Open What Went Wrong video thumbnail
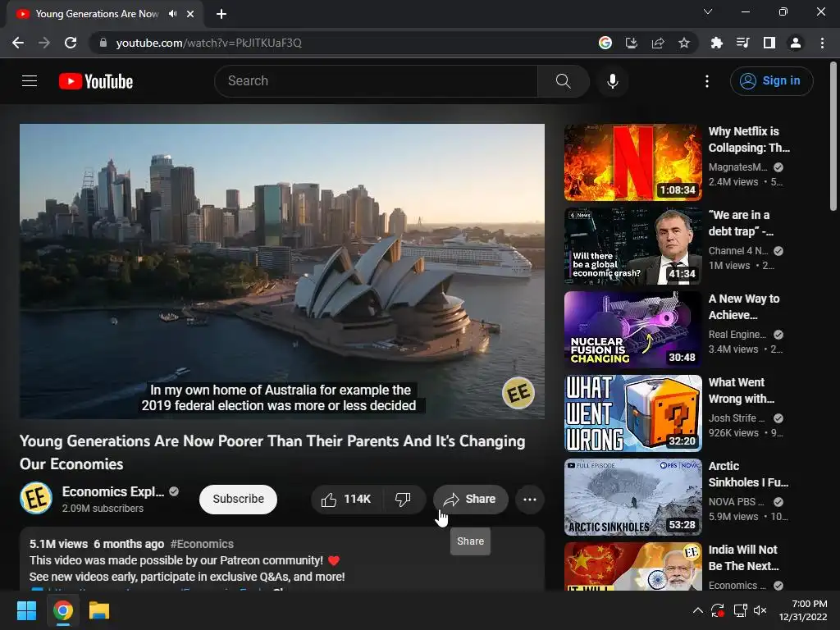Screen dimensions: 840x630 click(x=632, y=413)
